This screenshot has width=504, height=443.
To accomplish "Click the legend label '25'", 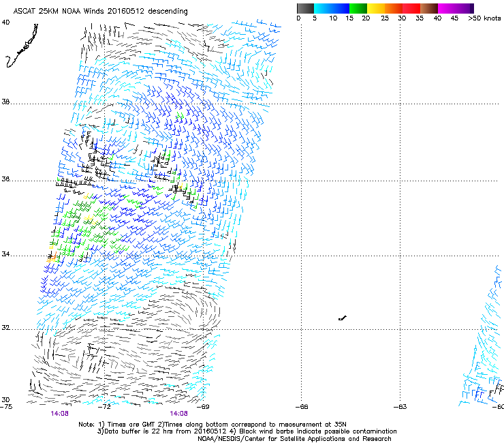I will (x=385, y=18).
